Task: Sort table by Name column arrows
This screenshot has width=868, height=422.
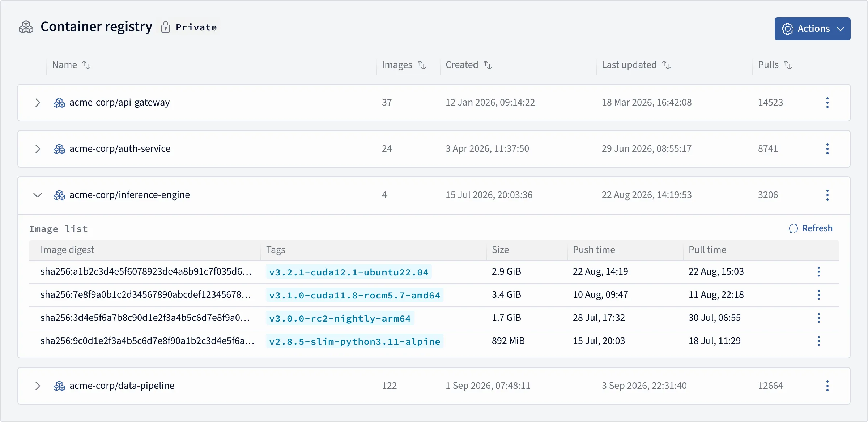Action: 86,65
